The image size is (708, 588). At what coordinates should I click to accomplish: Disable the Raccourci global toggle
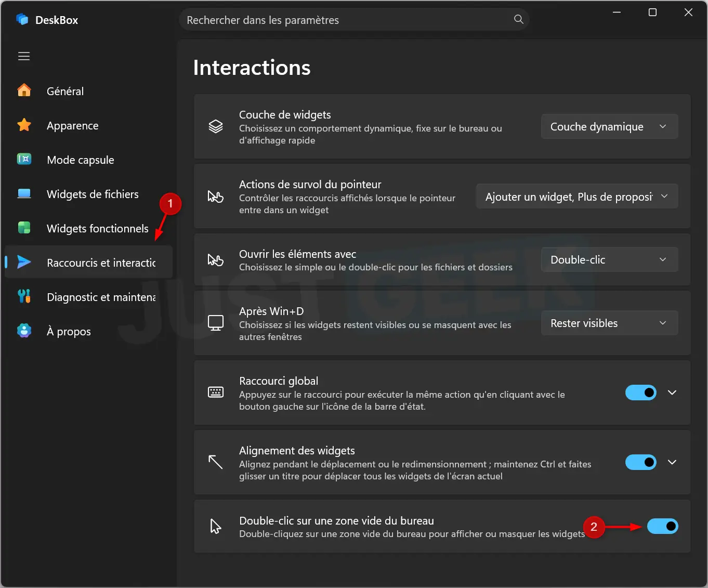(x=641, y=393)
